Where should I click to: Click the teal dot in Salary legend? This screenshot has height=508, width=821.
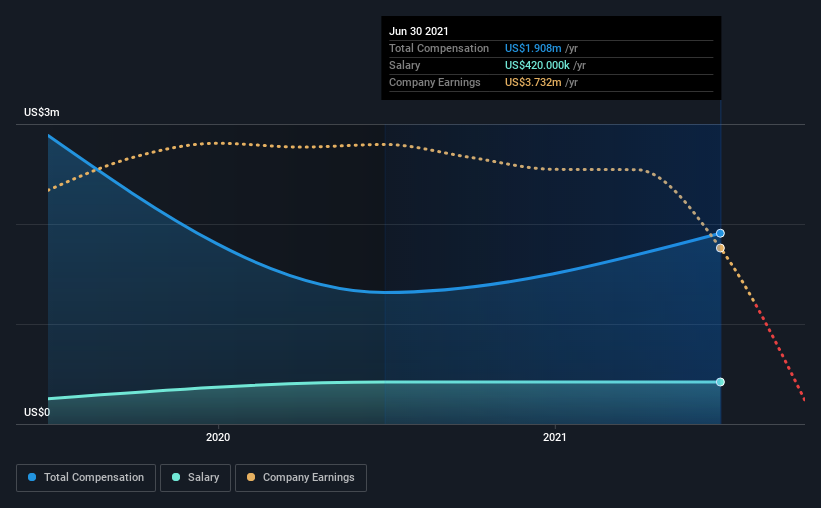click(x=176, y=477)
